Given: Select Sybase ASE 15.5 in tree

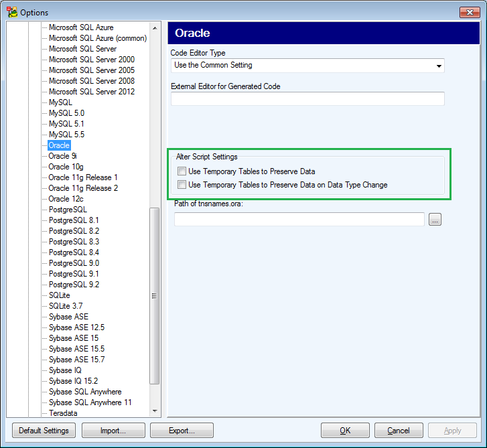Looking at the screenshot, I should pos(76,349).
